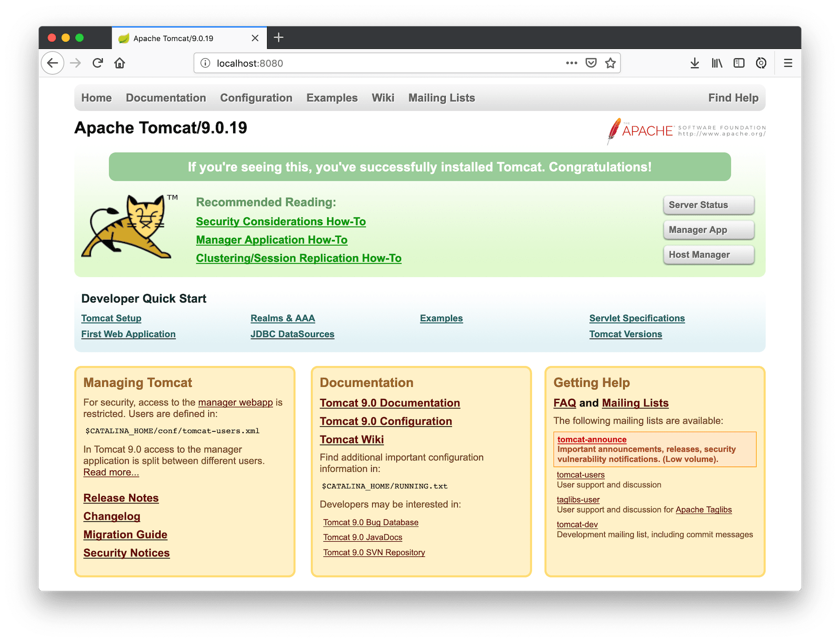Open the tomcat-announce mailing list link
The width and height of the screenshot is (840, 642).
(592, 439)
